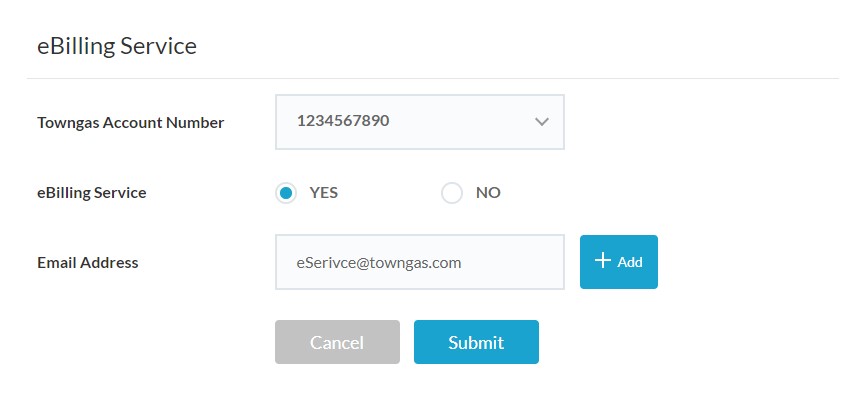
Task: Open the Towngas Account Number combo box
Action: 419,122
